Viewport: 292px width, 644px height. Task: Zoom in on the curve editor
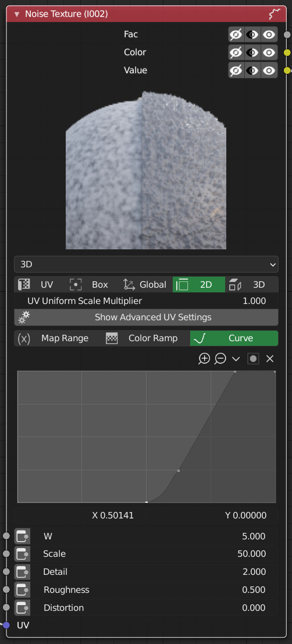click(x=204, y=359)
